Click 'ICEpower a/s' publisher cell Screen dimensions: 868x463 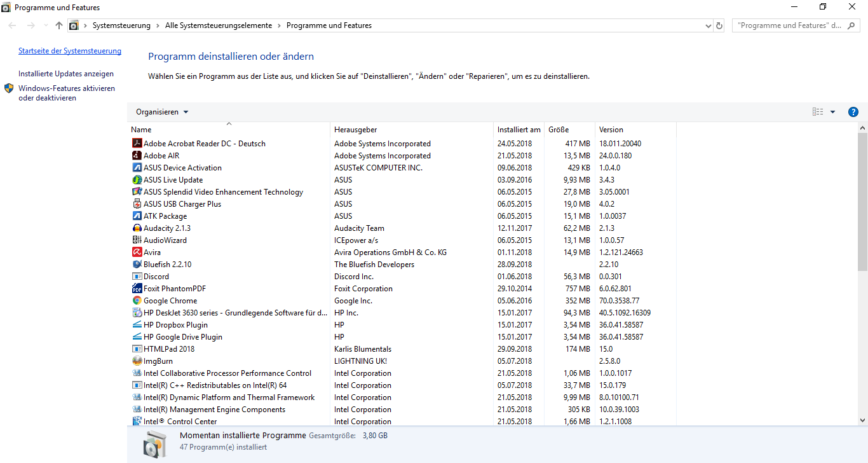[x=356, y=240]
